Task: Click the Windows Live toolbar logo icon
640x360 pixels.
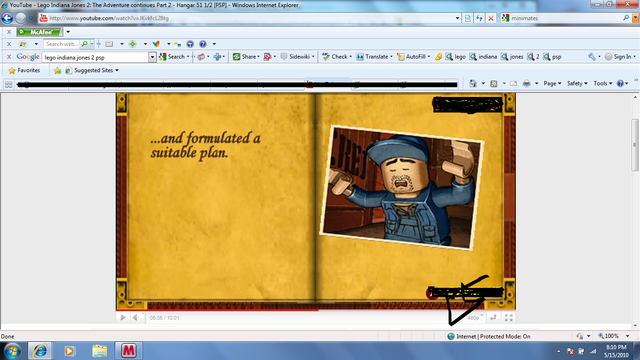Action: (23, 44)
